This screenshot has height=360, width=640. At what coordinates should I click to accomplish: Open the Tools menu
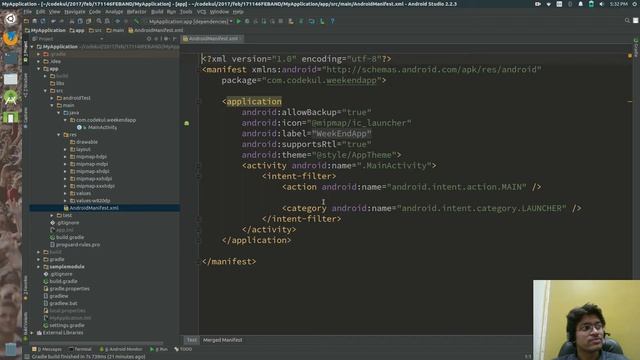(186, 12)
